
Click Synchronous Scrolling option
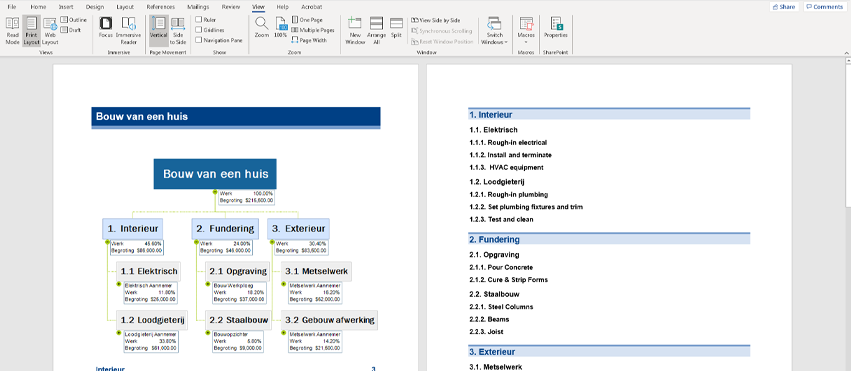442,31
